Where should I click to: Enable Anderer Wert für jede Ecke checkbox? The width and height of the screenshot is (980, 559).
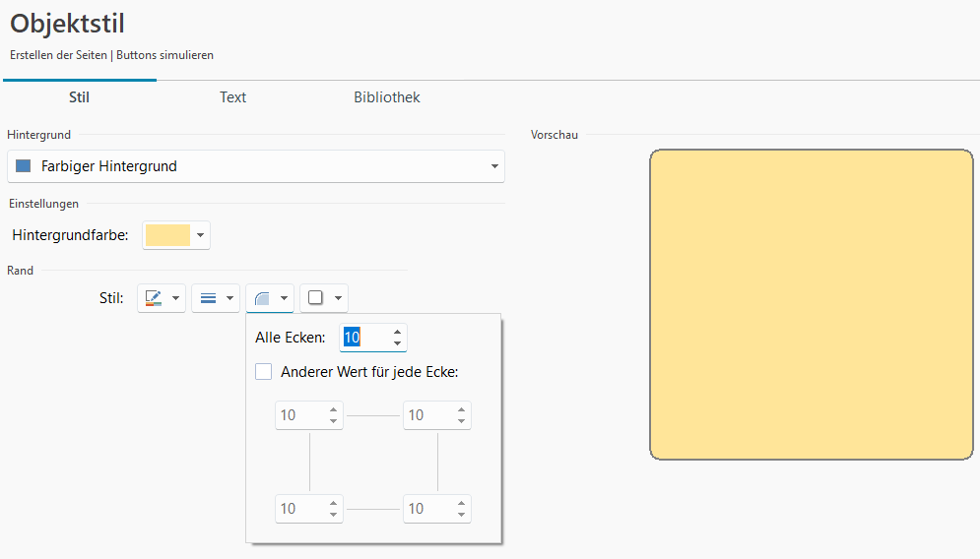[x=264, y=372]
